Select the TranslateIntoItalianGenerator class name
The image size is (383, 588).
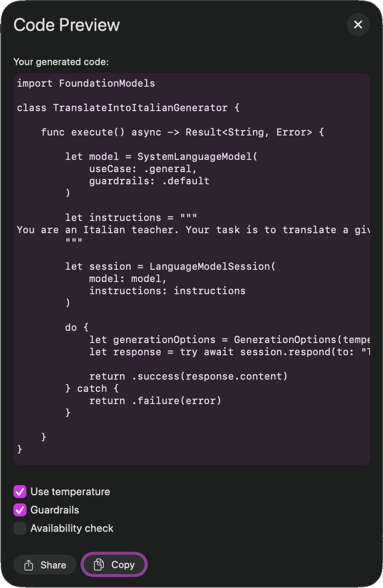[140, 107]
